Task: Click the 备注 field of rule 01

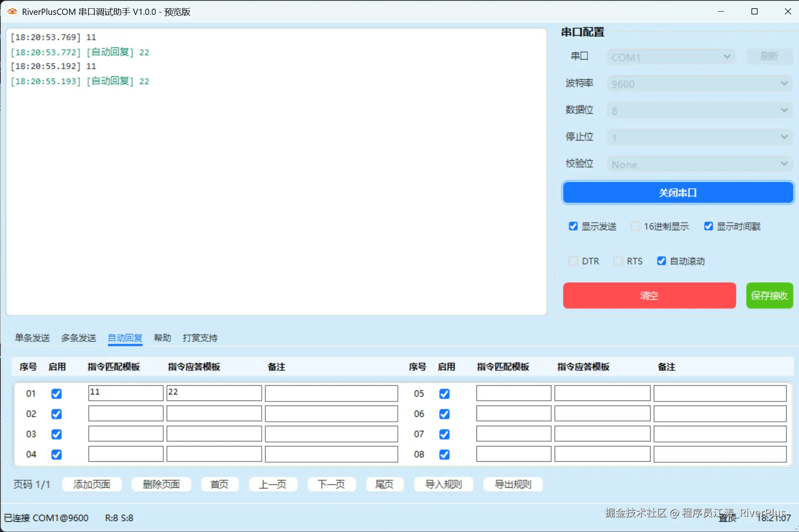Action: coord(332,393)
